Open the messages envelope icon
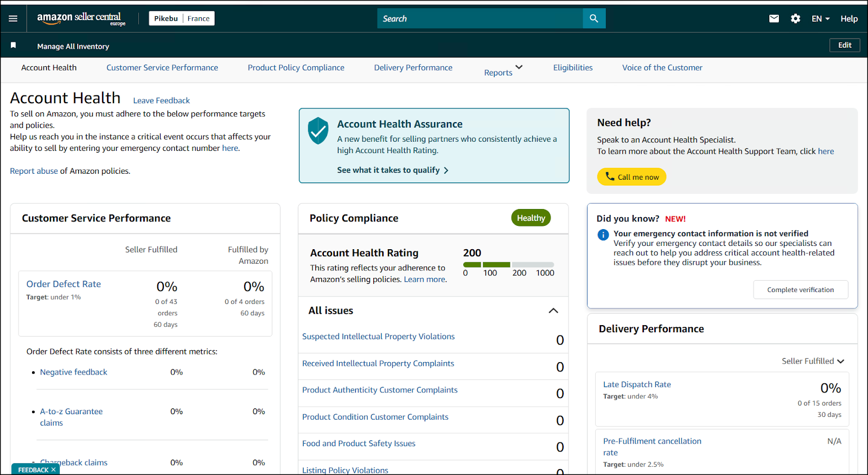The width and height of the screenshot is (868, 475). (x=774, y=18)
